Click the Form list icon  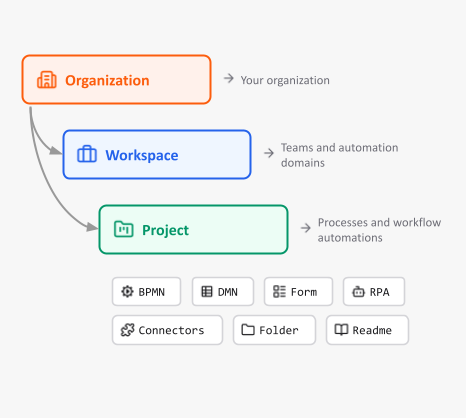tap(279, 291)
